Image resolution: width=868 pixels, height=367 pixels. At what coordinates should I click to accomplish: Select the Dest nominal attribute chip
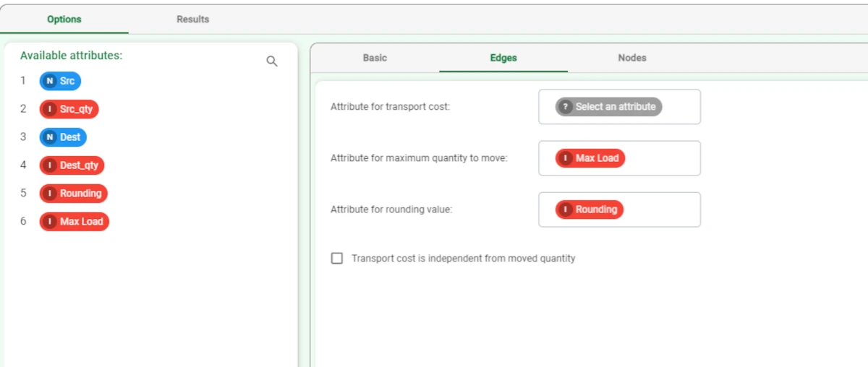(63, 137)
